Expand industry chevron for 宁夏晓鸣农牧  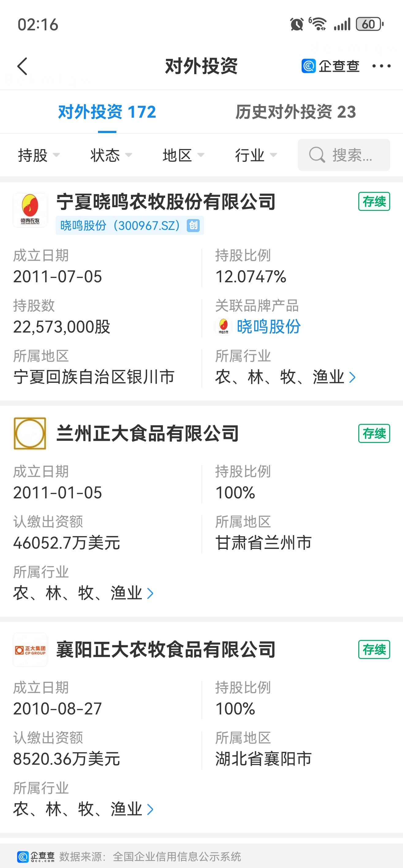tap(352, 377)
